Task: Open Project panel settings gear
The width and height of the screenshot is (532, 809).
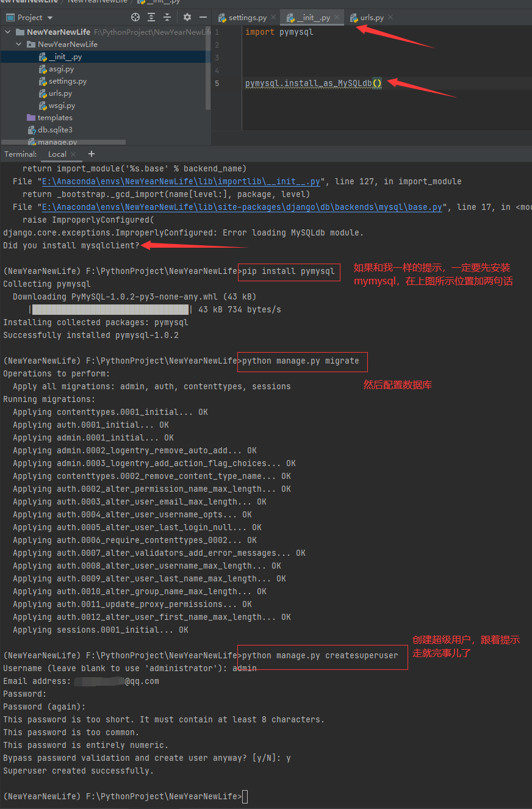Action: click(187, 18)
